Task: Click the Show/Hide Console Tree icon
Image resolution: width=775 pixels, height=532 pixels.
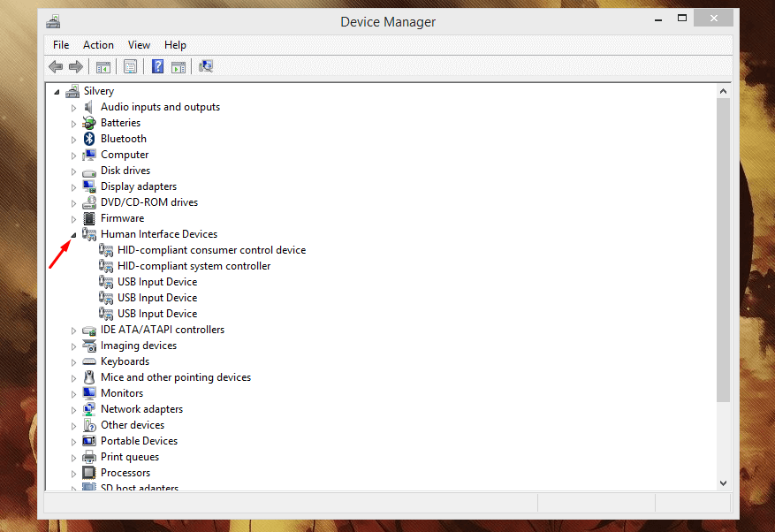Action: [103, 66]
